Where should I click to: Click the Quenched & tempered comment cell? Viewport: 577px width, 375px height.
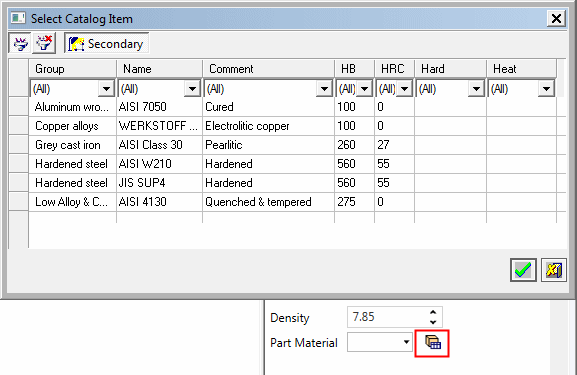tap(268, 202)
